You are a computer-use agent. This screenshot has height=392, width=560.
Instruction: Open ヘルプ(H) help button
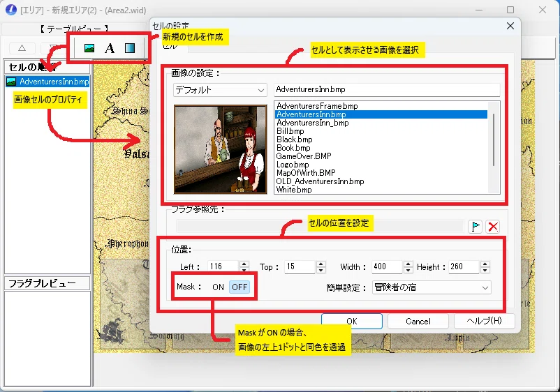pos(485,321)
